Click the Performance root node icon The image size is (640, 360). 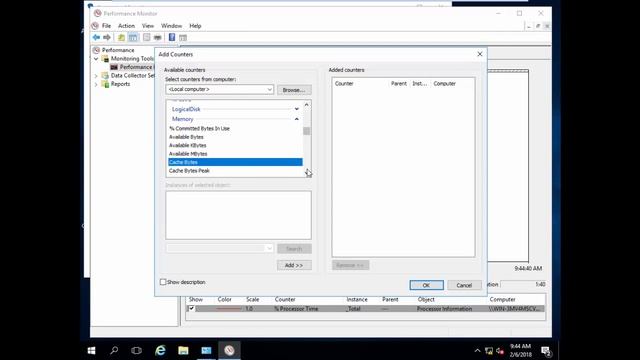coord(96,50)
